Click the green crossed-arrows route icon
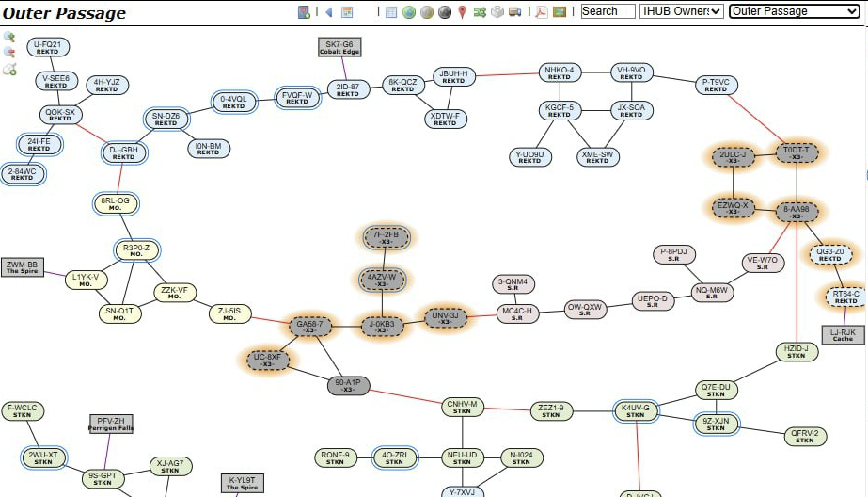Screen dimensions: 868x497 pos(480,11)
